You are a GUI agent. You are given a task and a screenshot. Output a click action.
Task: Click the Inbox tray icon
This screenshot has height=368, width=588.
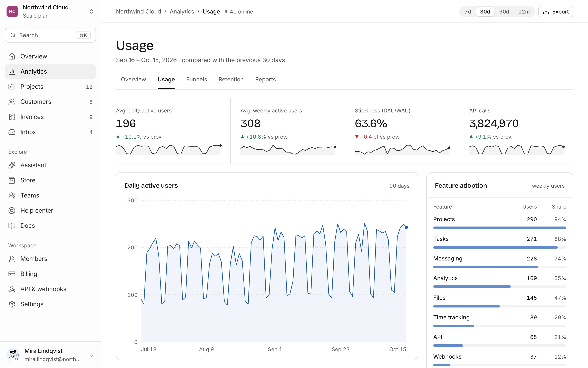pos(12,132)
